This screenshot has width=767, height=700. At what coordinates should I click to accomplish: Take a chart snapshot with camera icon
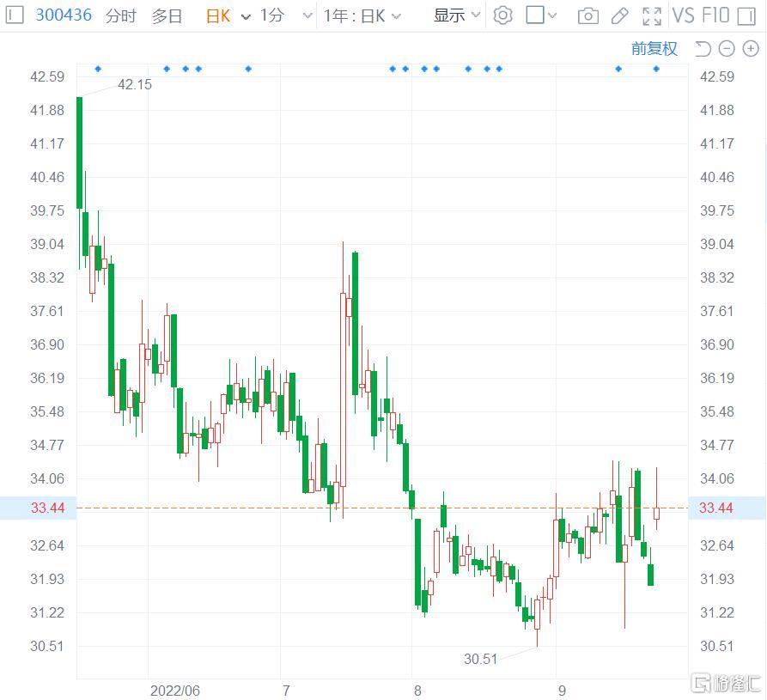(588, 16)
